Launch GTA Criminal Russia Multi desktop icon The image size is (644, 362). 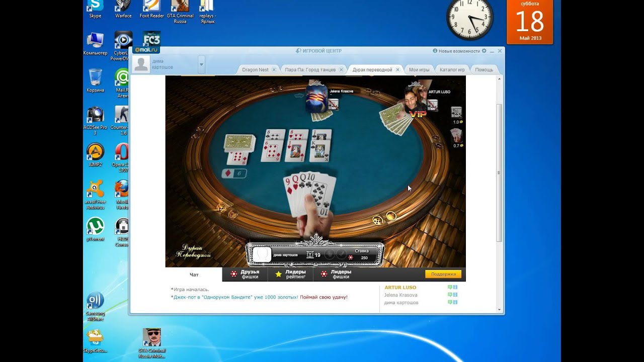pos(152,343)
